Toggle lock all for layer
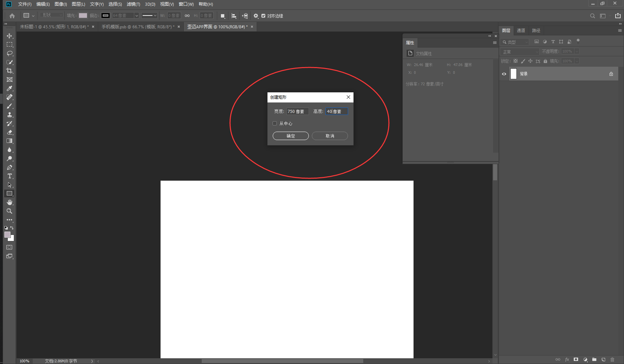The height and width of the screenshot is (364, 624). [x=545, y=61]
